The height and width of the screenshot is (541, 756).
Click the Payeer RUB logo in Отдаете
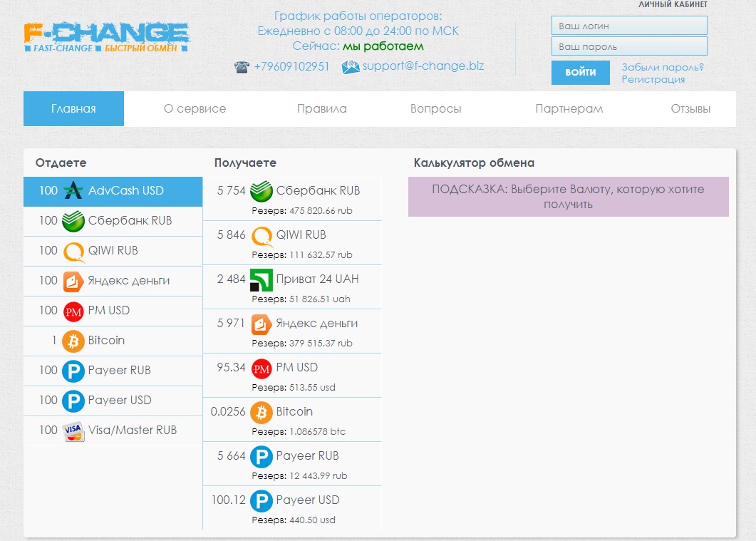73,371
